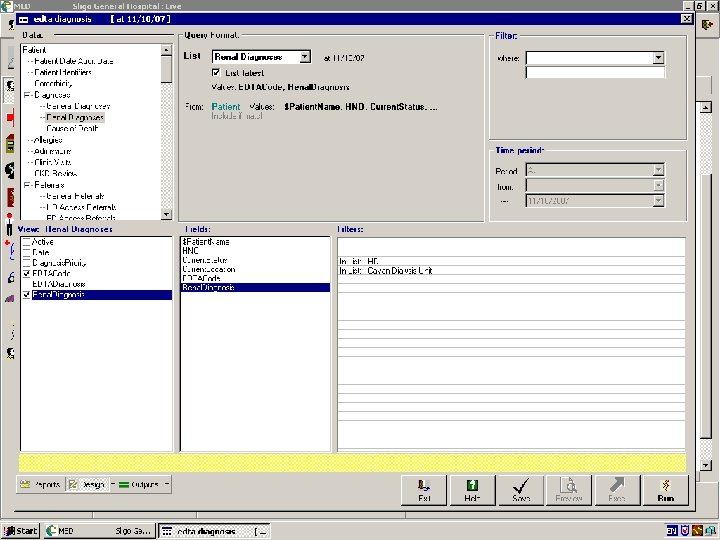Click the black head profile sidebar icon
Viewport: 720px width, 540px height.
[x=10, y=171]
